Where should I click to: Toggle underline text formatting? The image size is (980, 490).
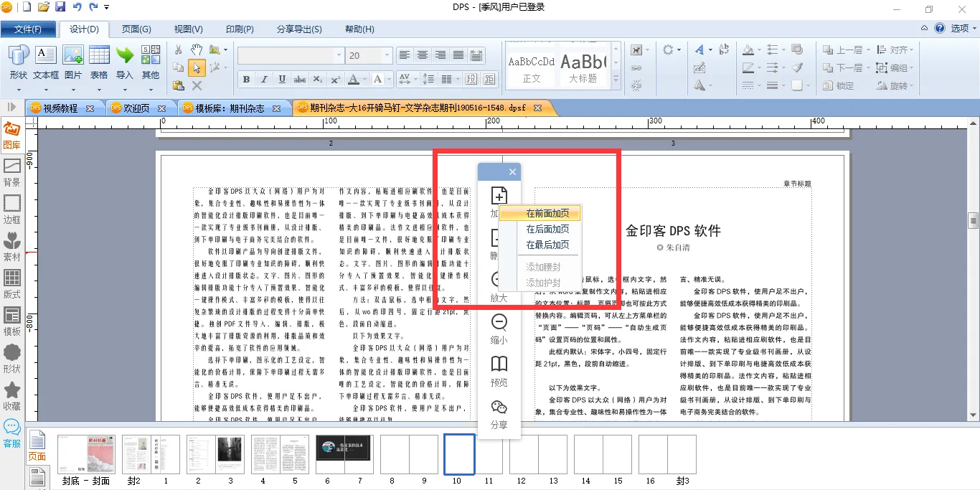[282, 79]
